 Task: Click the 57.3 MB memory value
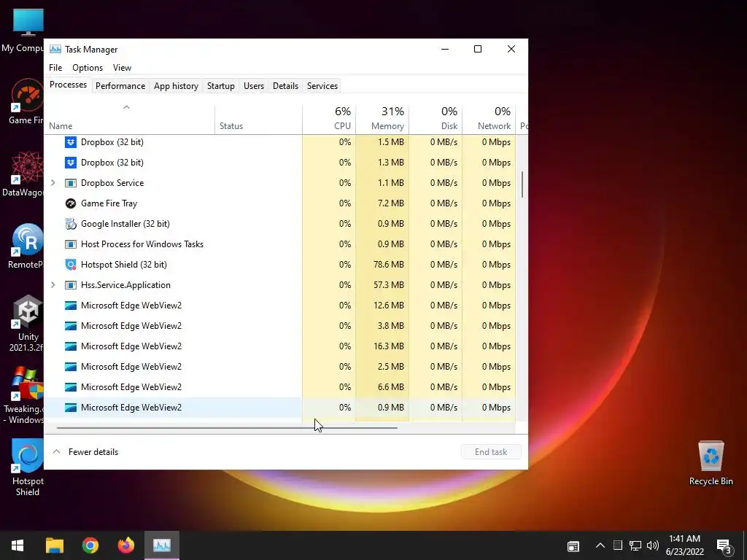tap(388, 285)
